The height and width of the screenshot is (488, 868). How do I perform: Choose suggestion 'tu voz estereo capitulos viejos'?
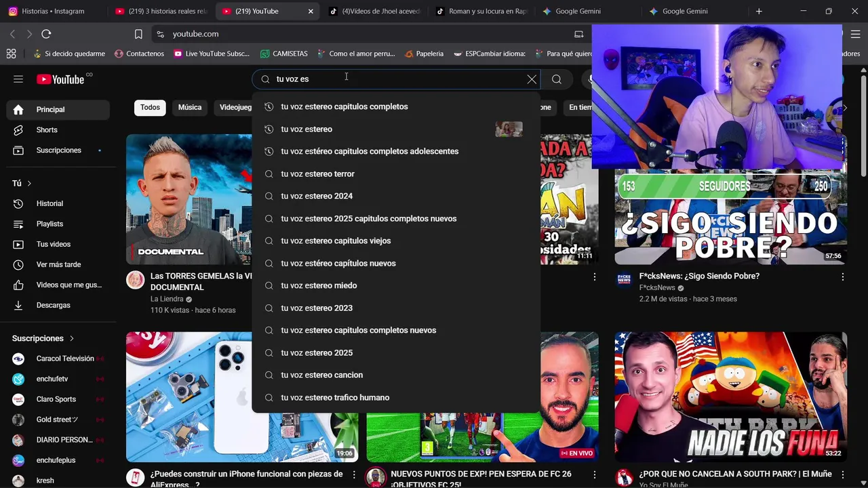point(396,241)
